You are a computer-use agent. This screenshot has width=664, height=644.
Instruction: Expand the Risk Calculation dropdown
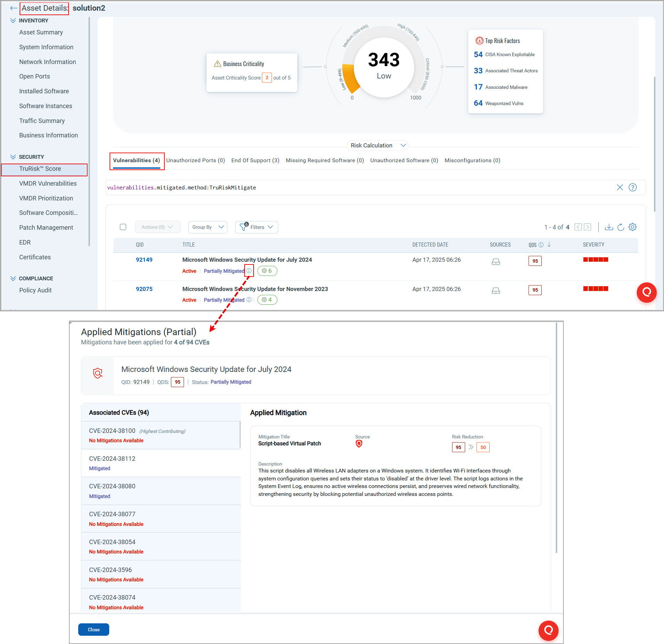coord(377,145)
